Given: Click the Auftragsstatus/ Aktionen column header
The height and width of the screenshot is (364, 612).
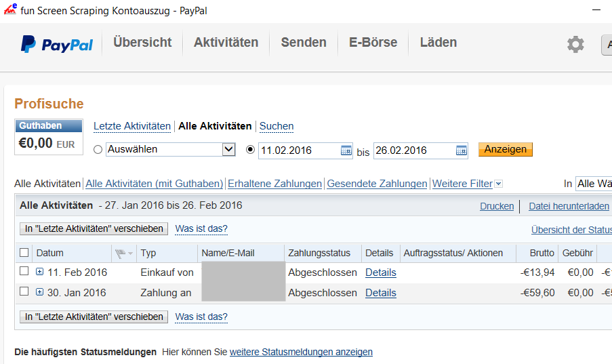Looking at the screenshot, I should [x=453, y=253].
